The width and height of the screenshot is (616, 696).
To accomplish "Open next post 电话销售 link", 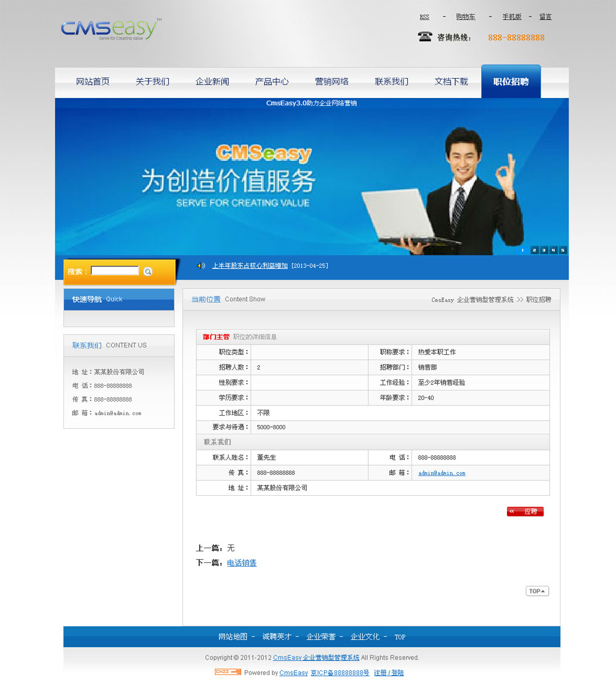I will click(x=241, y=563).
